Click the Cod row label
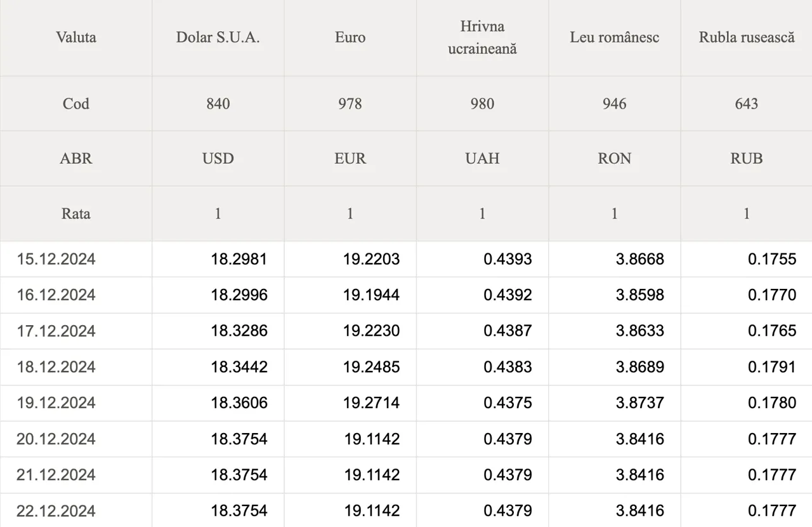The image size is (812, 527). point(76,103)
